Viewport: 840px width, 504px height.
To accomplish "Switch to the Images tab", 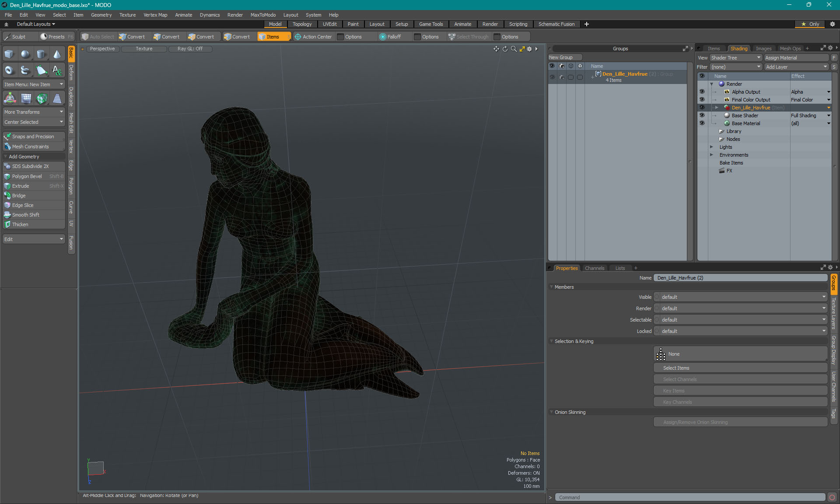I will pyautogui.click(x=763, y=49).
